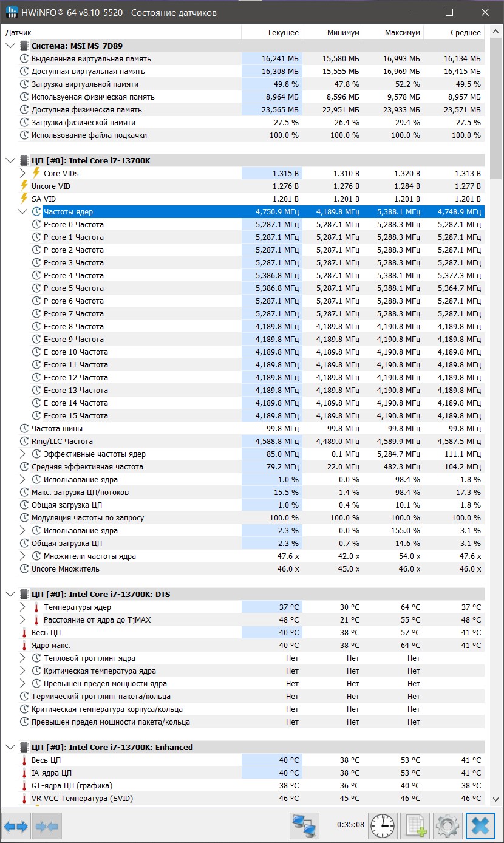Image resolution: width=504 pixels, height=843 pixels.
Task: Select the Средняя эффективная частота row
Action: point(243,466)
